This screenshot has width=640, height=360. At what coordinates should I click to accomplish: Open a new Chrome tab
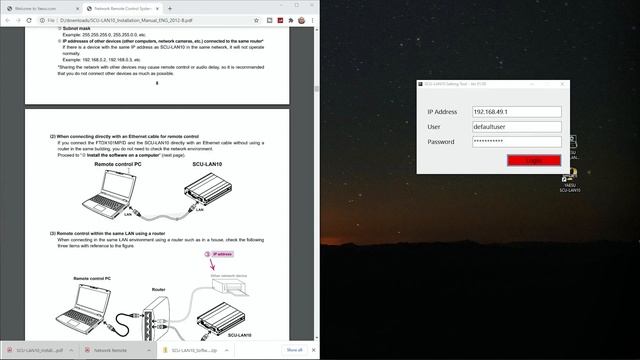[x=170, y=8]
